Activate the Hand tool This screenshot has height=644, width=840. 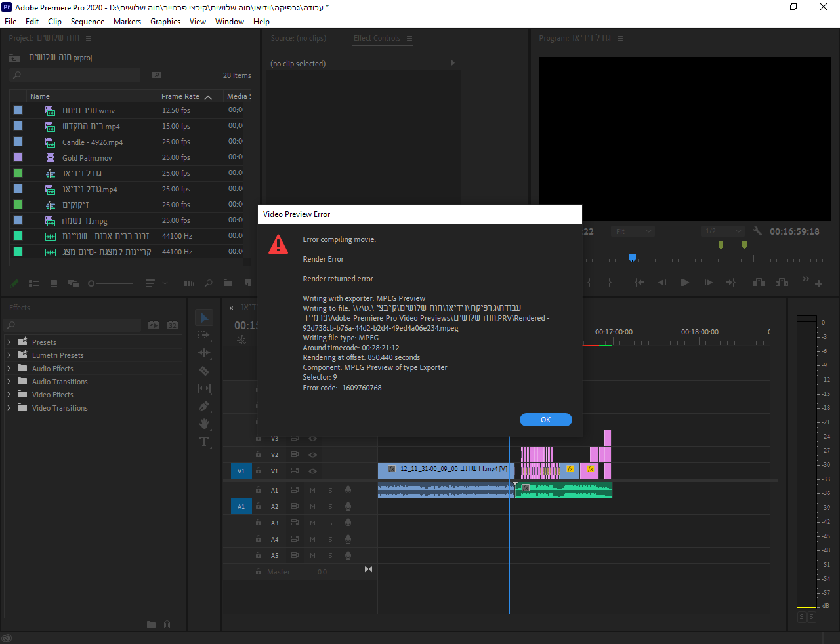[x=204, y=424]
